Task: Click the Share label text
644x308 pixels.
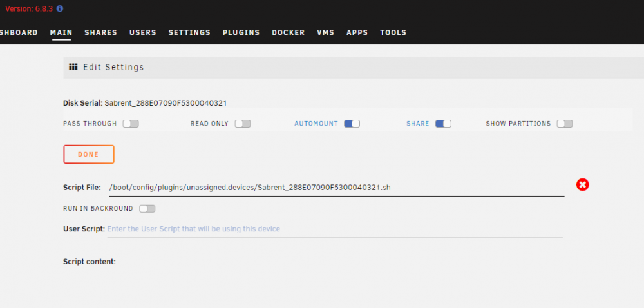Action: (x=418, y=124)
